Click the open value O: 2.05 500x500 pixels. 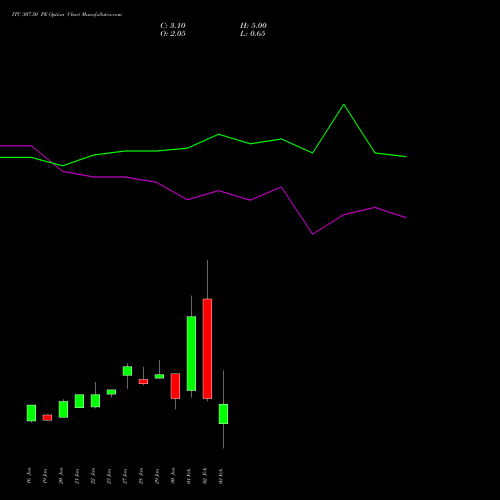(173, 34)
